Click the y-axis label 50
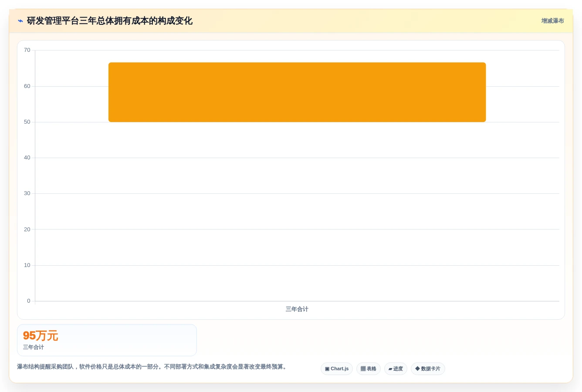Image resolution: width=582 pixels, height=392 pixels. [x=27, y=122]
